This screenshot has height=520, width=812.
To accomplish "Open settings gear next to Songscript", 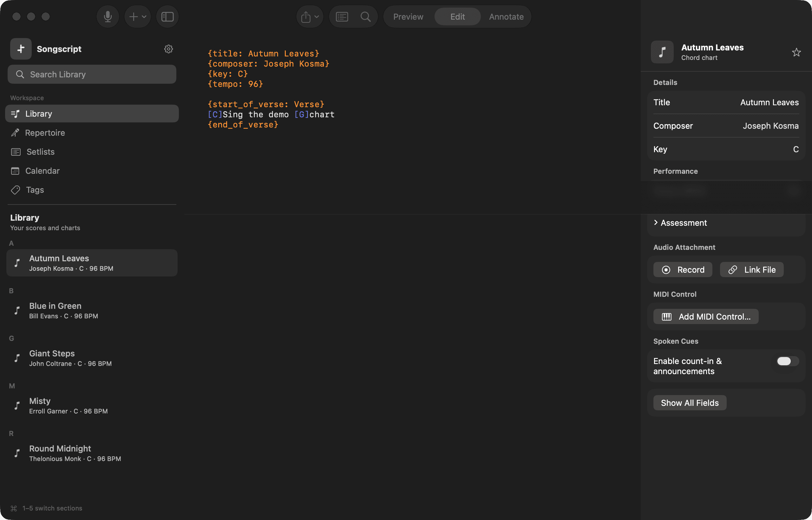I will (168, 49).
